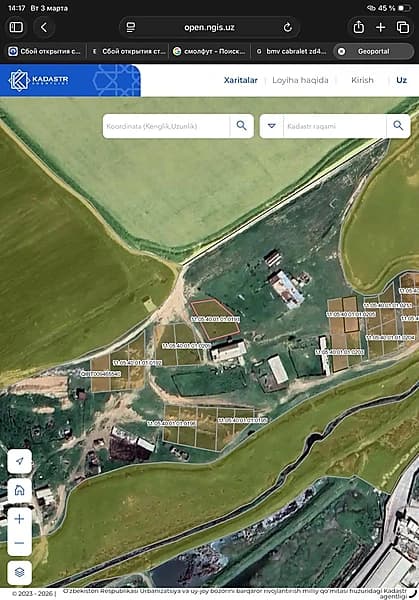Click parcel label ending 0205
The width and height of the screenshot is (419, 600).
351,314
